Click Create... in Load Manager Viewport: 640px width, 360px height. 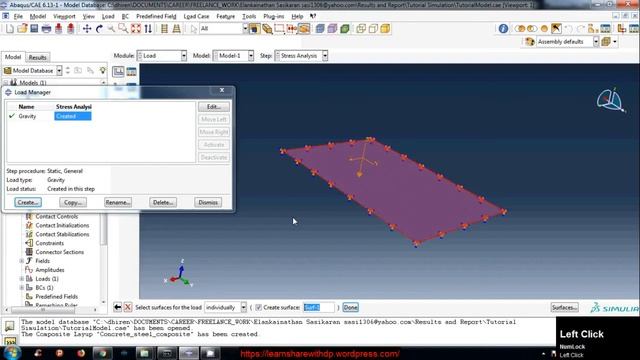[x=28, y=202]
